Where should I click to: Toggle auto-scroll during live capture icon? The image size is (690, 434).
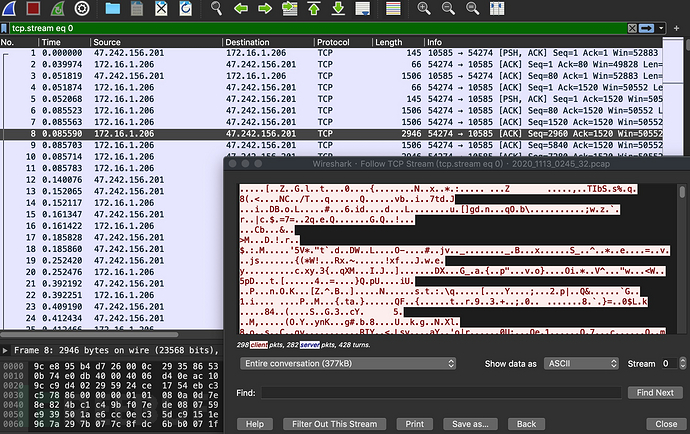363,8
